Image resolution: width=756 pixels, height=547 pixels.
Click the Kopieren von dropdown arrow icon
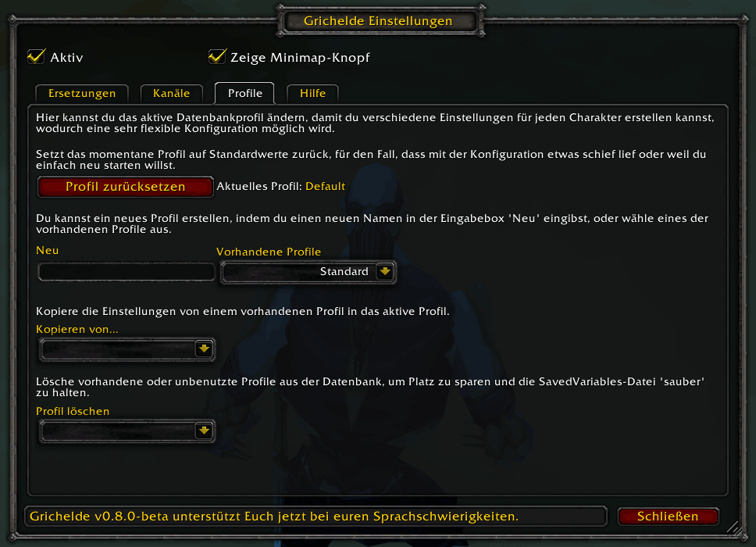tap(204, 349)
